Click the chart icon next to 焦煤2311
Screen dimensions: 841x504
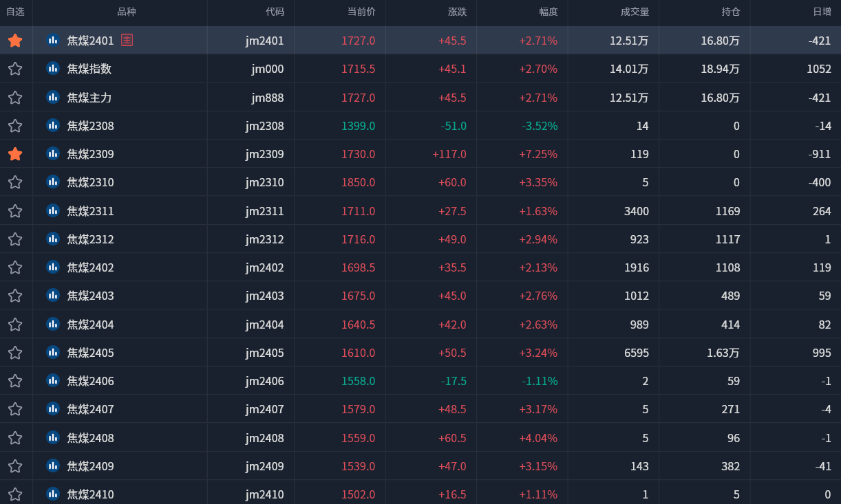53,210
